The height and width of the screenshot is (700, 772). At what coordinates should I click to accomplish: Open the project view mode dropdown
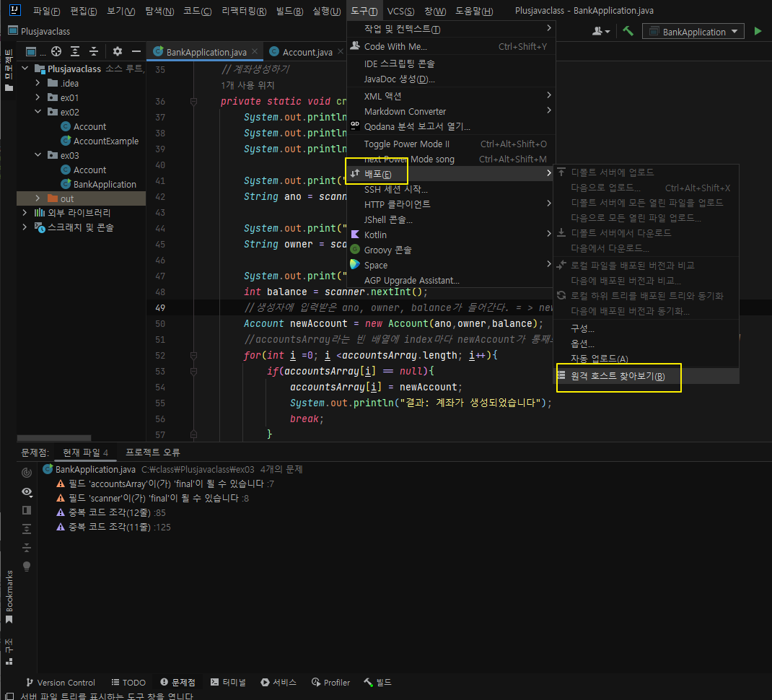coord(35,51)
